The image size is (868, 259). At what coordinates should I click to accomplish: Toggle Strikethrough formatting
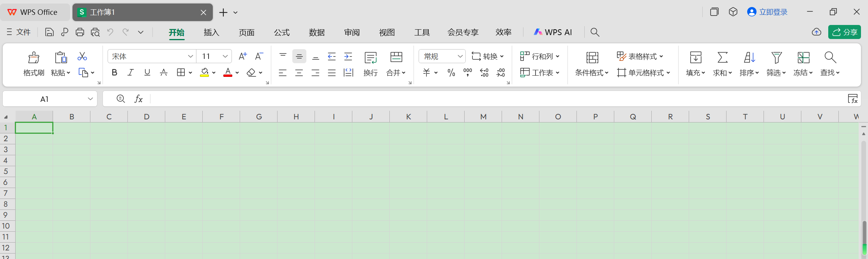pyautogui.click(x=164, y=73)
